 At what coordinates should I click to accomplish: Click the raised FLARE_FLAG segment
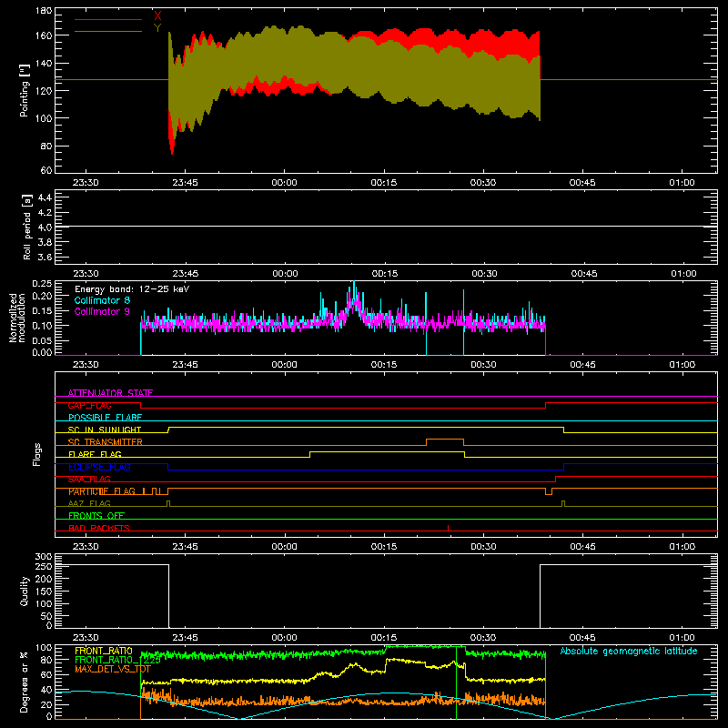click(388, 451)
